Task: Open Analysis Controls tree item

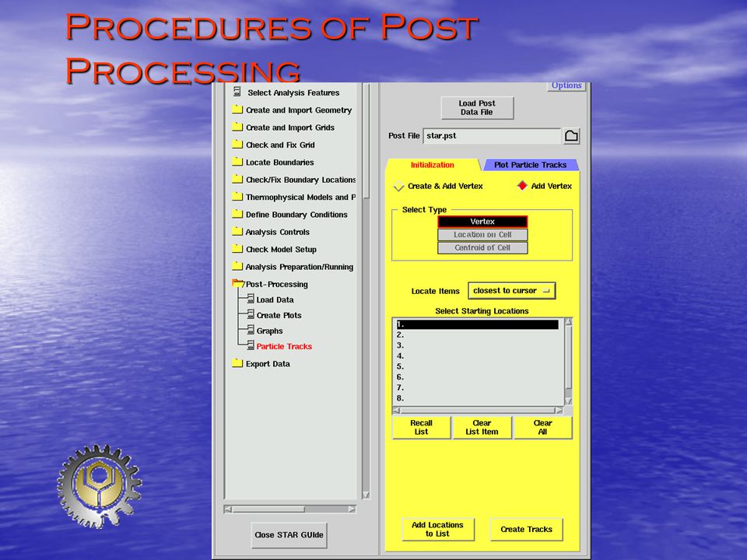Action: 277,232
